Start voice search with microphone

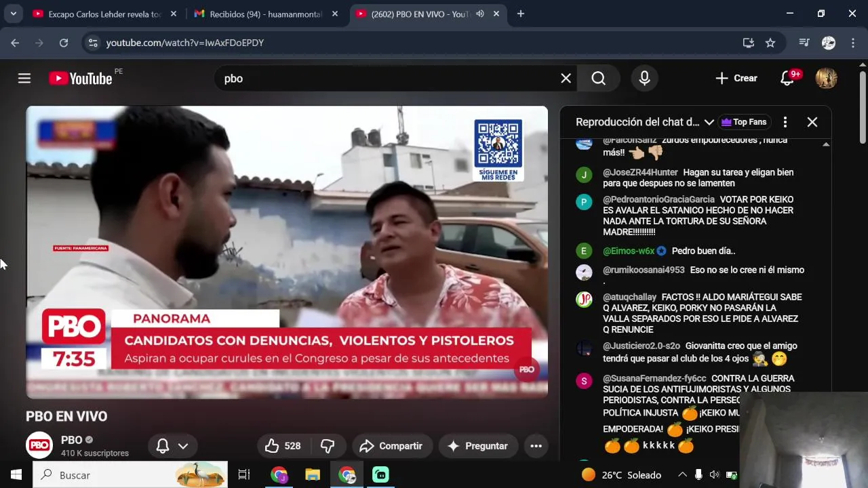click(644, 79)
